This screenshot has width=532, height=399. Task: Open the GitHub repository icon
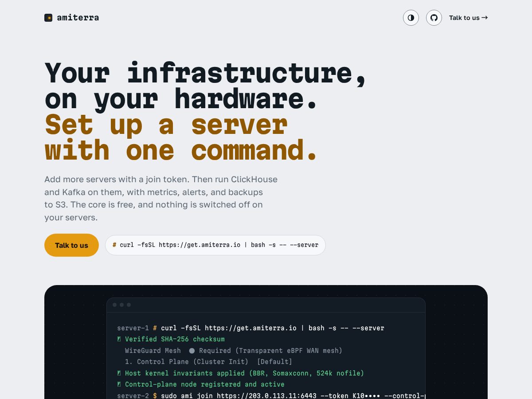point(434,18)
